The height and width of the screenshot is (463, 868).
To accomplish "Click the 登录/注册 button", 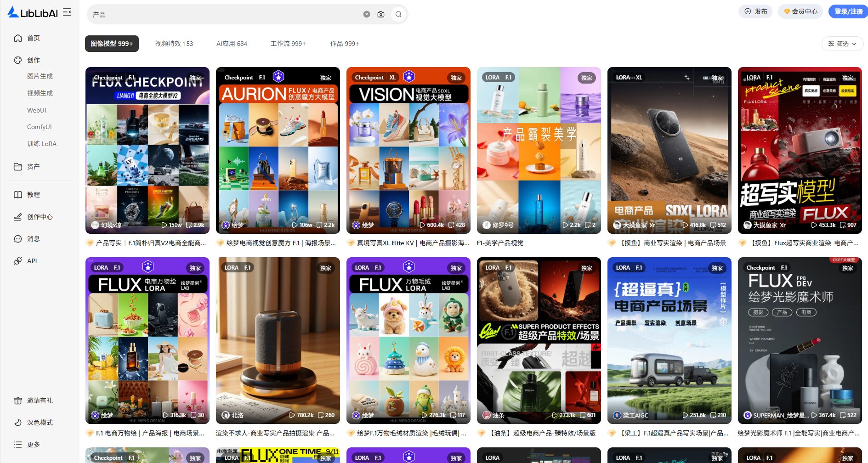I will (848, 11).
